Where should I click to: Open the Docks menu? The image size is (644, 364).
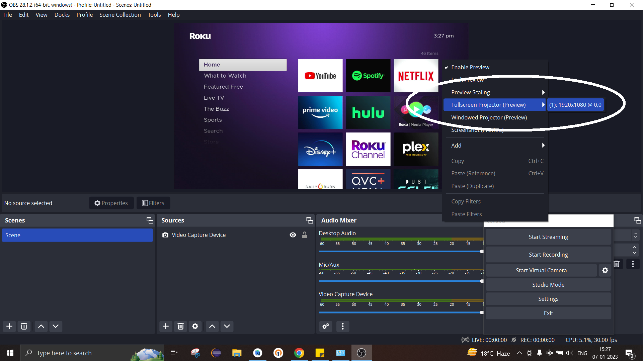62,15
